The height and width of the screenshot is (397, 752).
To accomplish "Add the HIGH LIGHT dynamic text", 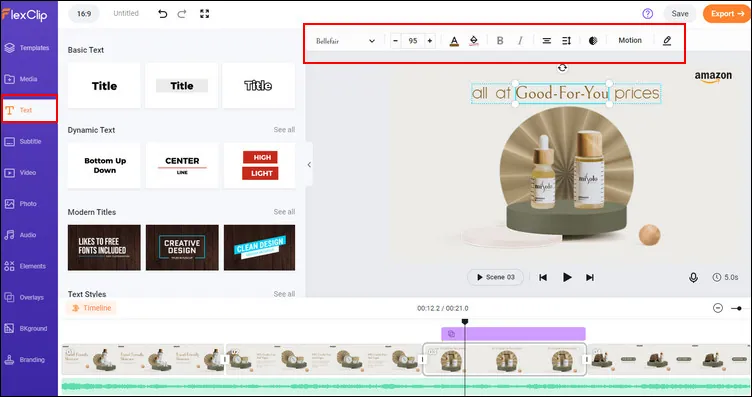I will pos(259,165).
